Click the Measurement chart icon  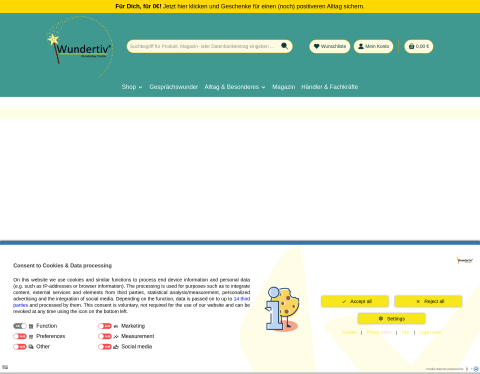click(116, 337)
